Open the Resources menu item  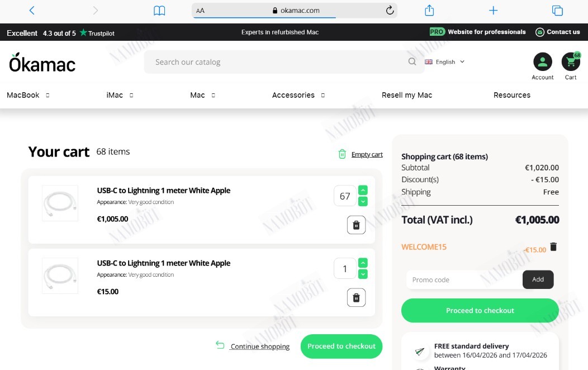pyautogui.click(x=512, y=95)
